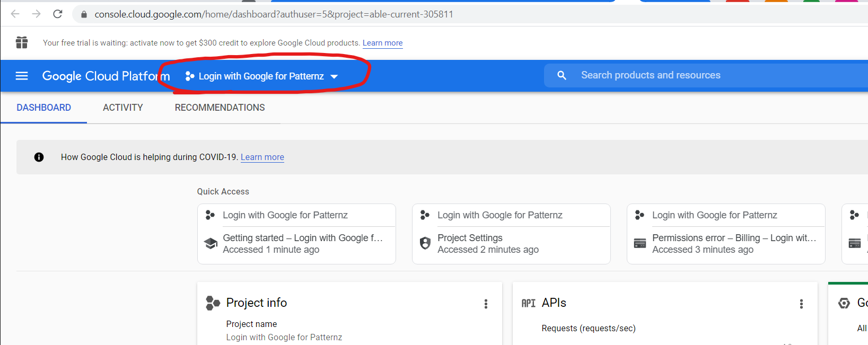The width and height of the screenshot is (868, 345).
Task: Open Project info card options menu
Action: pyautogui.click(x=486, y=304)
